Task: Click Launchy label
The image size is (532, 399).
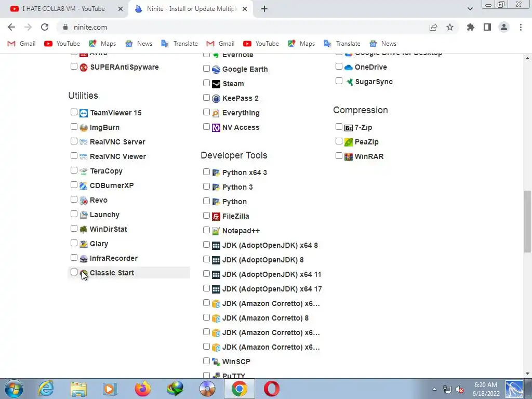Action: point(104,215)
